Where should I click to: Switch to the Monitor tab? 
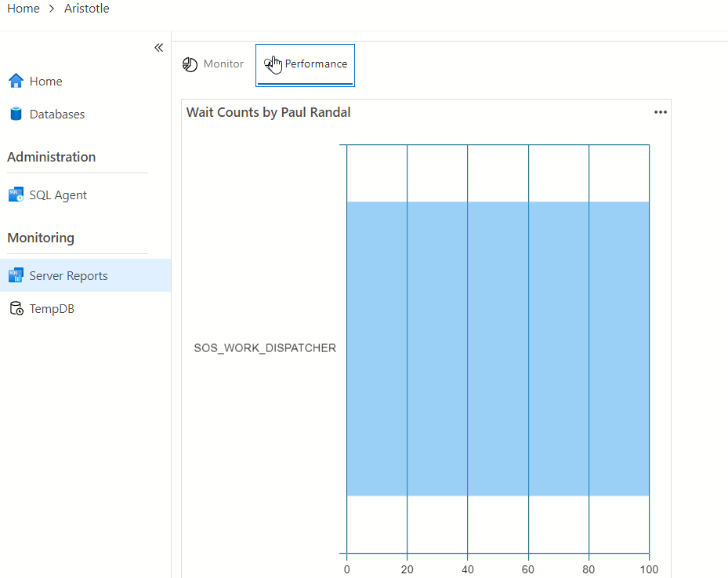(213, 64)
